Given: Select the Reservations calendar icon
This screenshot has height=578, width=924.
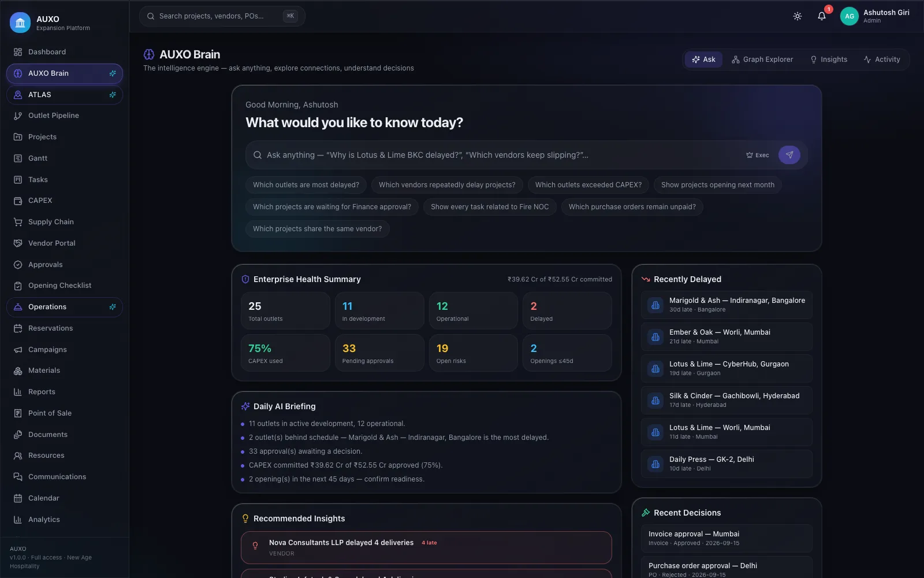Looking at the screenshot, I should tap(18, 328).
